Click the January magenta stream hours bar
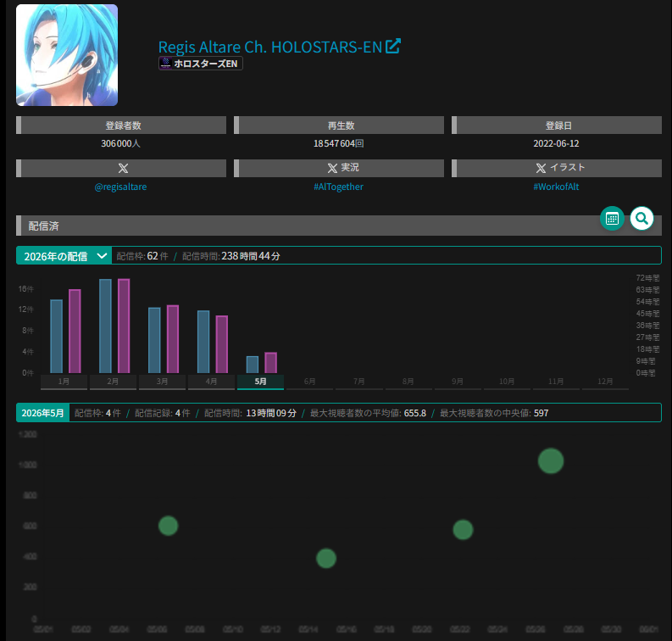672x641 pixels. 75,331
